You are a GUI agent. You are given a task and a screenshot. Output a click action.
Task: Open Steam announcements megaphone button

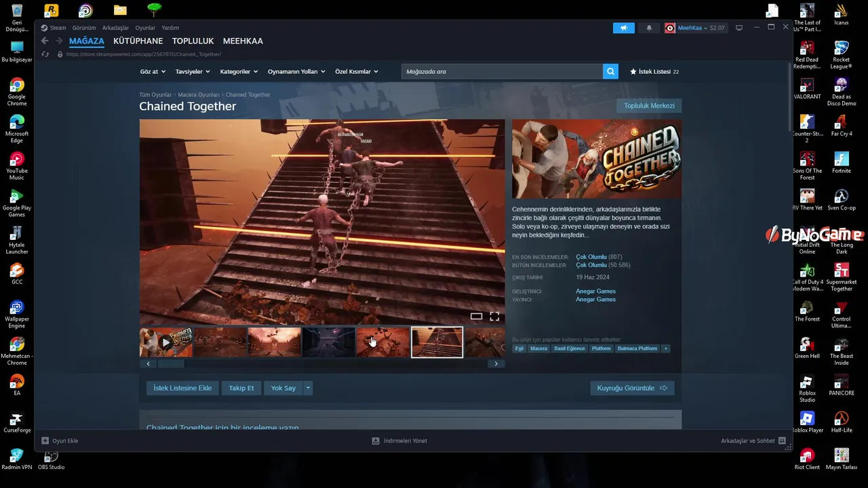[623, 28]
